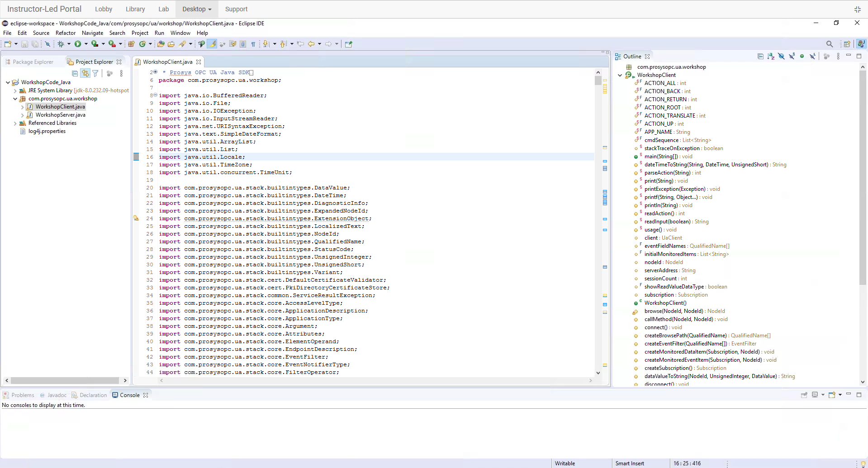The width and height of the screenshot is (868, 468).
Task: Open the dropdown beside the New file icon
Action: tap(16, 44)
